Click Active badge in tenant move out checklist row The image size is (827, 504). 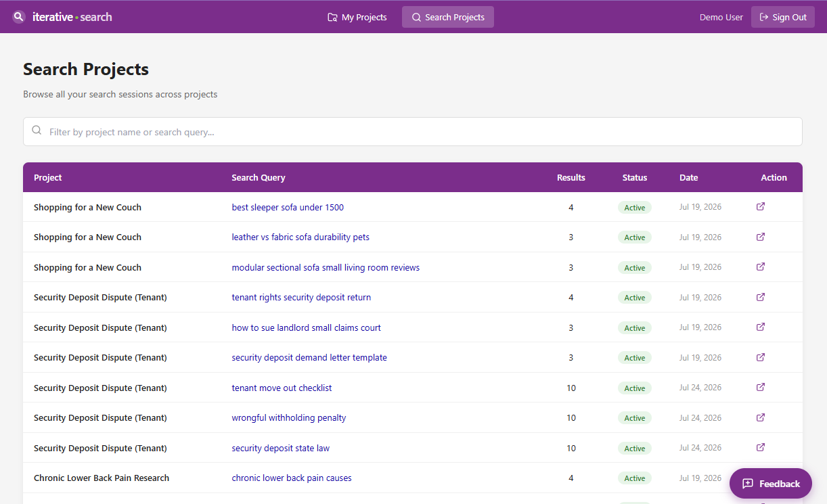635,388
